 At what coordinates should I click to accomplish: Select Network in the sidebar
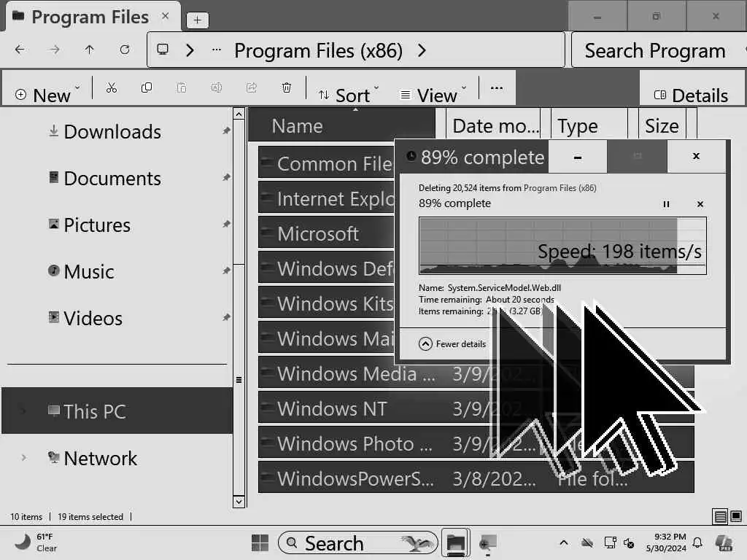[x=101, y=458]
